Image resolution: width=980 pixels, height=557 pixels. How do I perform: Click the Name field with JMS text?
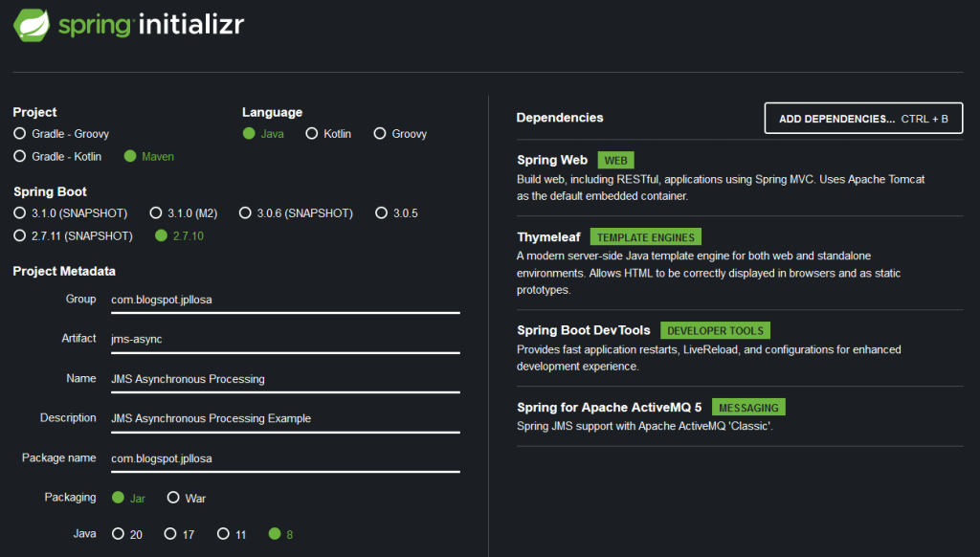(x=284, y=379)
